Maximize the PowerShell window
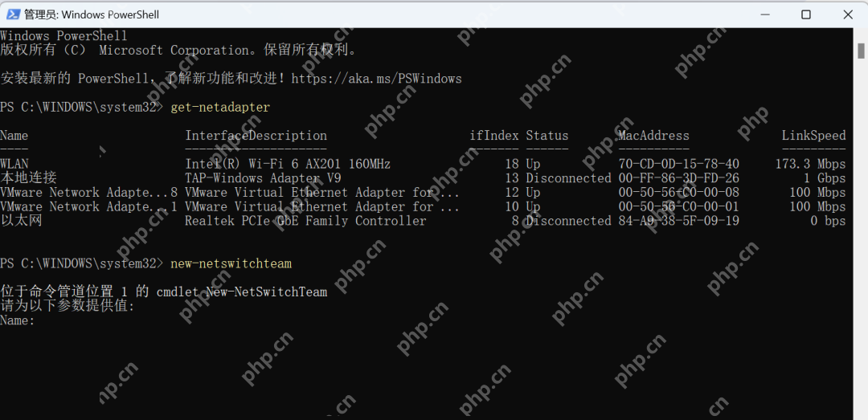The image size is (868, 420). (806, 15)
